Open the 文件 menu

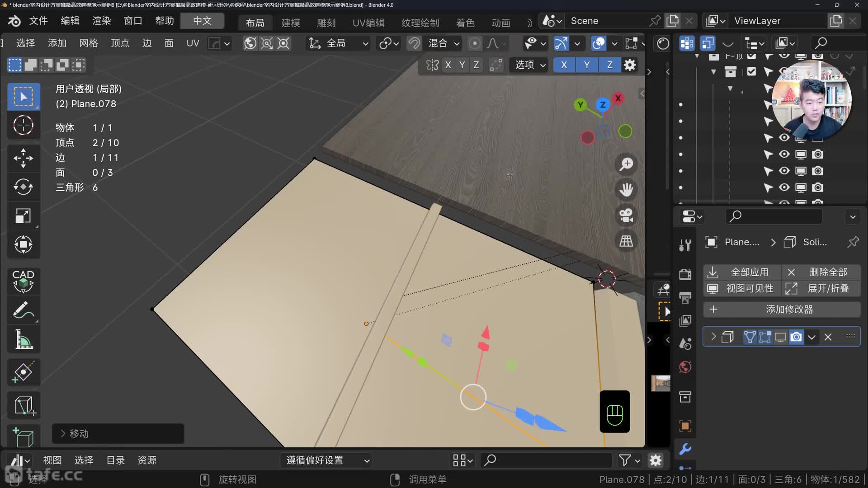(38, 21)
